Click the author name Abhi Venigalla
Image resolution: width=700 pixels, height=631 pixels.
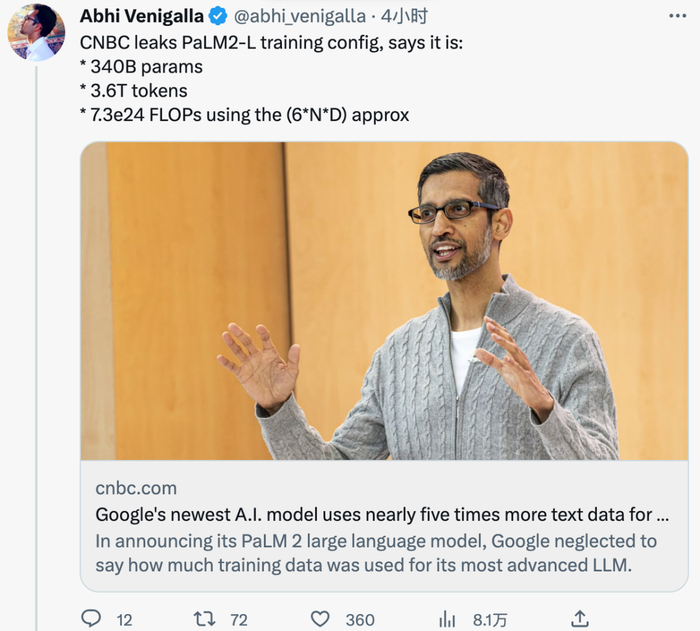141,16
